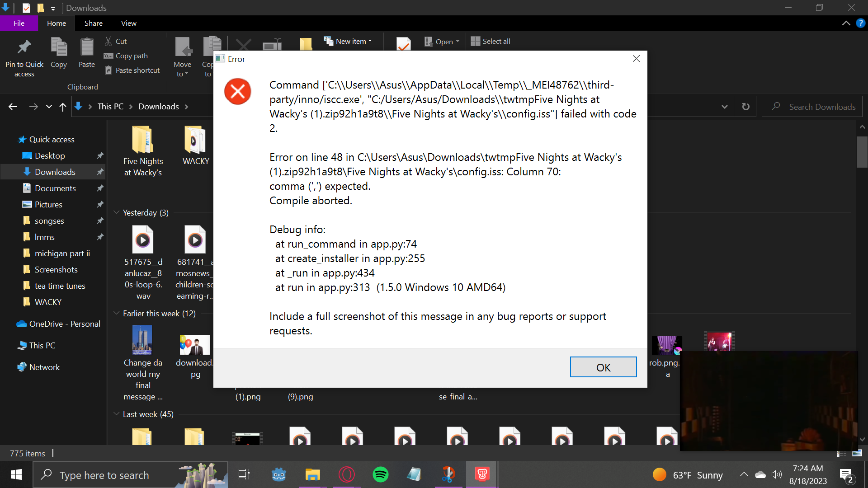Unpin songses from Quick access

click(x=100, y=221)
